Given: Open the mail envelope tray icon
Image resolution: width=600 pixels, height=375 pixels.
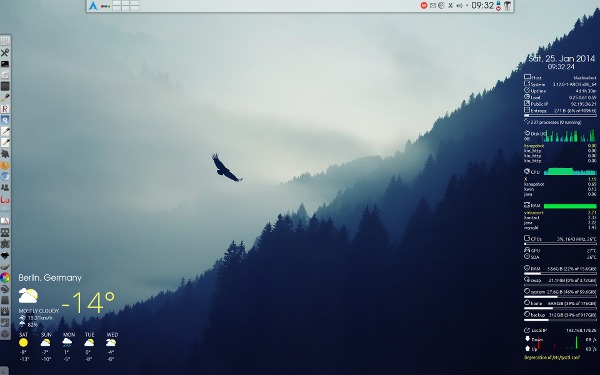Looking at the screenshot, I should coord(433,6).
